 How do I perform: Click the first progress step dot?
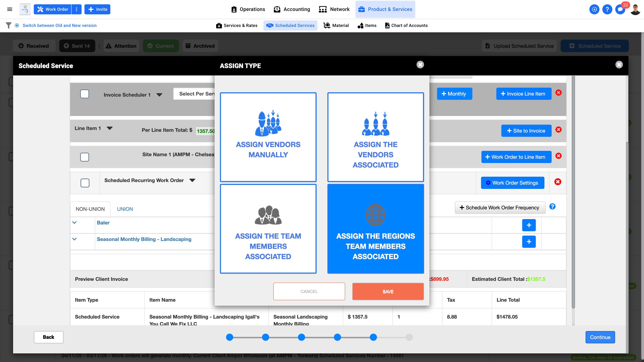tap(229, 337)
